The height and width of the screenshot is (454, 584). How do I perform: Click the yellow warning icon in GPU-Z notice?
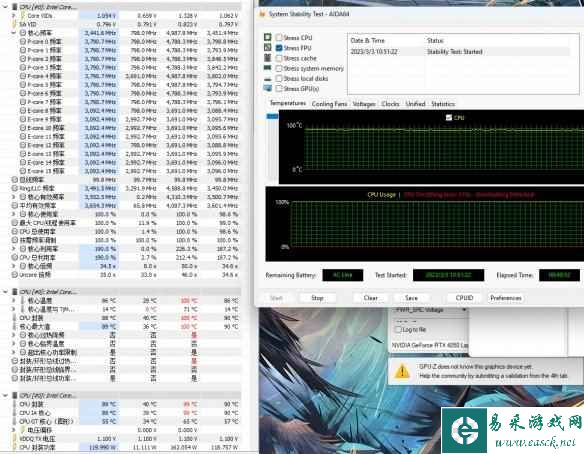(402, 371)
